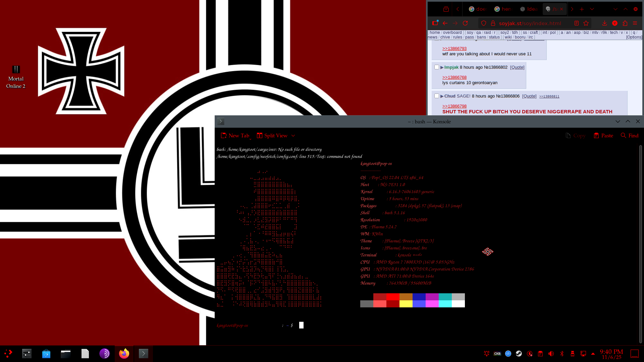Click the rules link on the board nav
This screenshot has width=644, height=362.
point(458,37)
